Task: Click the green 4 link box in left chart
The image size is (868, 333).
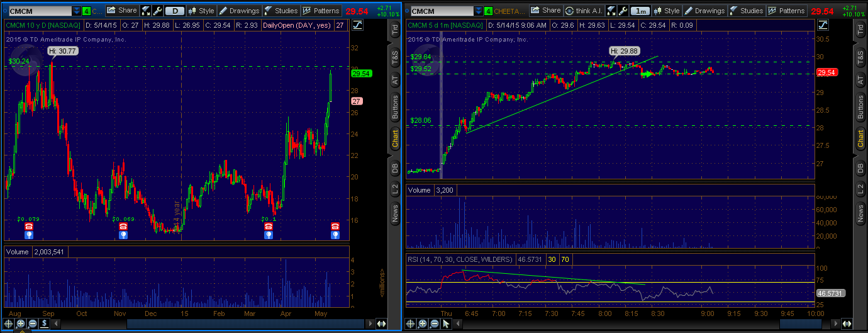Action: (x=87, y=11)
